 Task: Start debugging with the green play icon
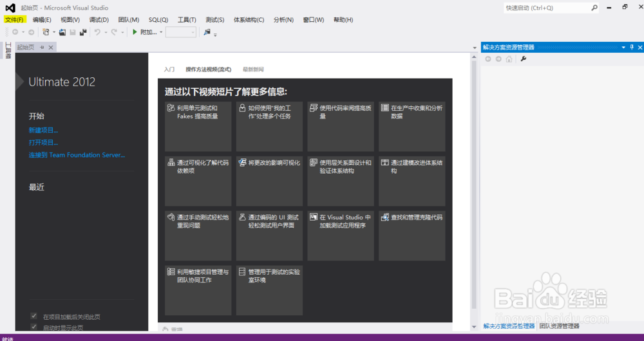[x=135, y=32]
